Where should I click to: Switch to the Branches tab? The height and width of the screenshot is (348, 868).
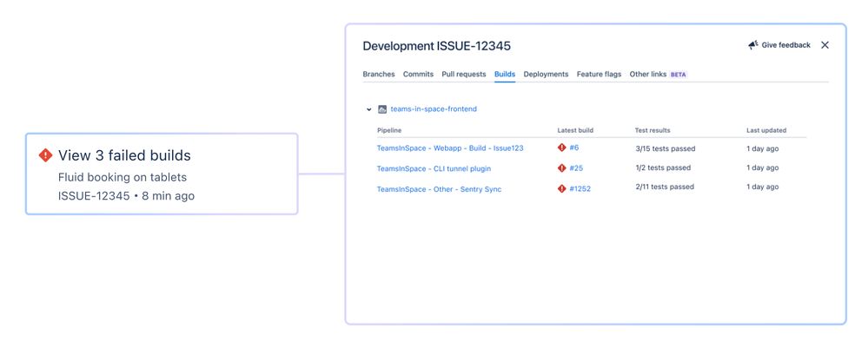click(379, 74)
